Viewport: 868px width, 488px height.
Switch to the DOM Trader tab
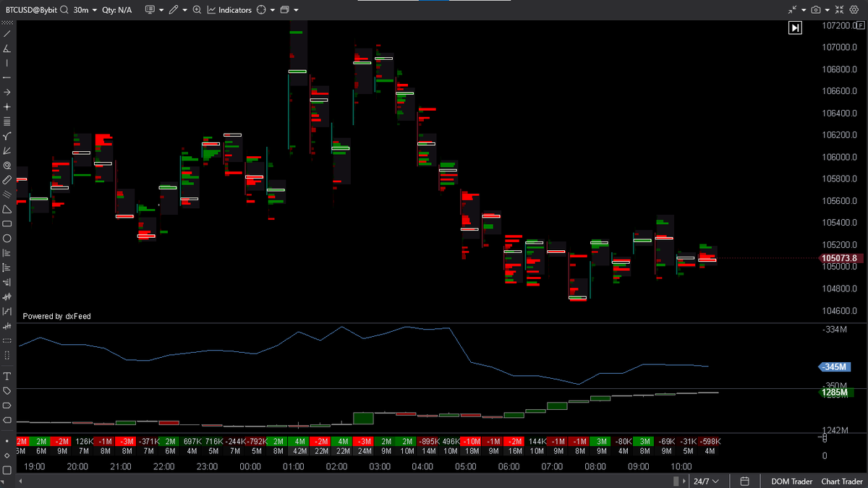point(791,481)
